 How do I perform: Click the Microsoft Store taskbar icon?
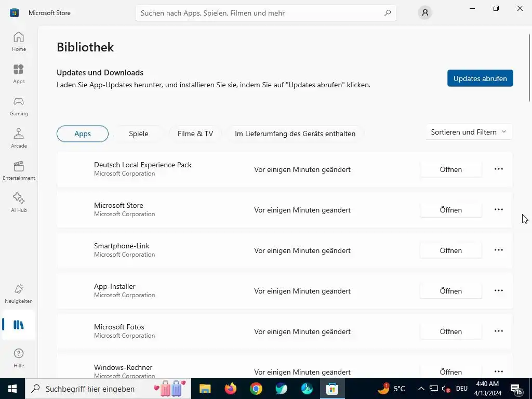click(x=332, y=389)
